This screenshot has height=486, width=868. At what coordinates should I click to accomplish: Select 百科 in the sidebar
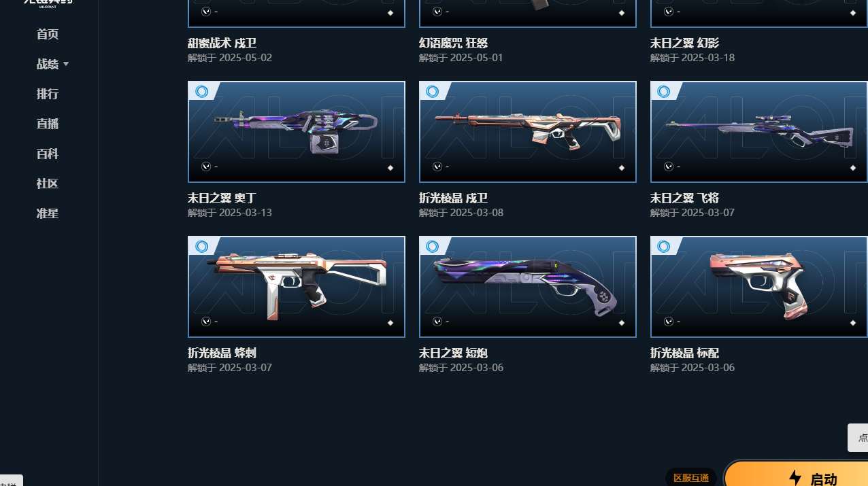[48, 154]
